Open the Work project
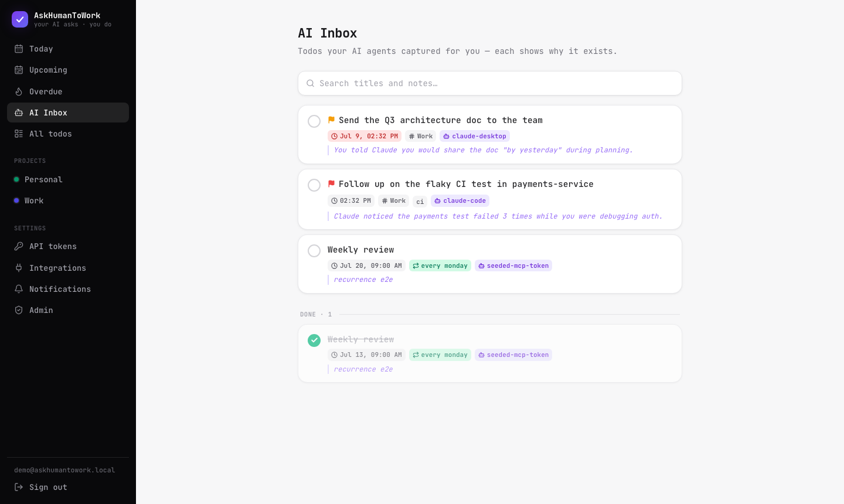Image resolution: width=844 pixels, height=504 pixels. [x=68, y=200]
